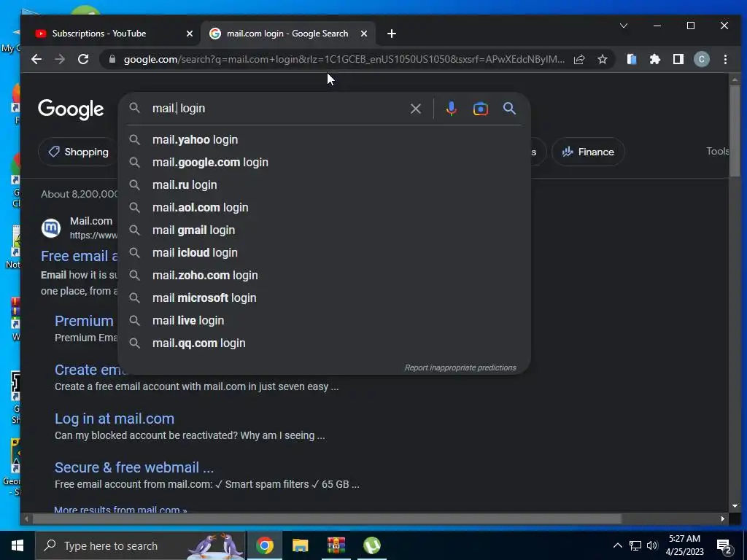Open the Tools search options
747x560 pixels.
point(717,152)
